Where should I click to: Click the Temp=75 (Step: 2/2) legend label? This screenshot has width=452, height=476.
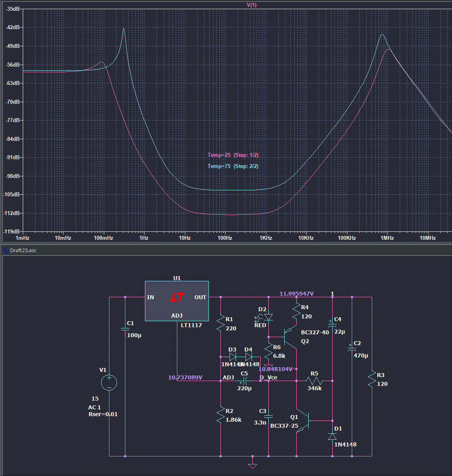point(233,166)
